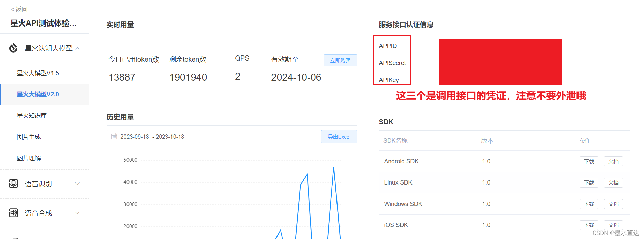Expand the 语音合成 menu chevron
Screen dimensions: 644x239
tap(77, 213)
